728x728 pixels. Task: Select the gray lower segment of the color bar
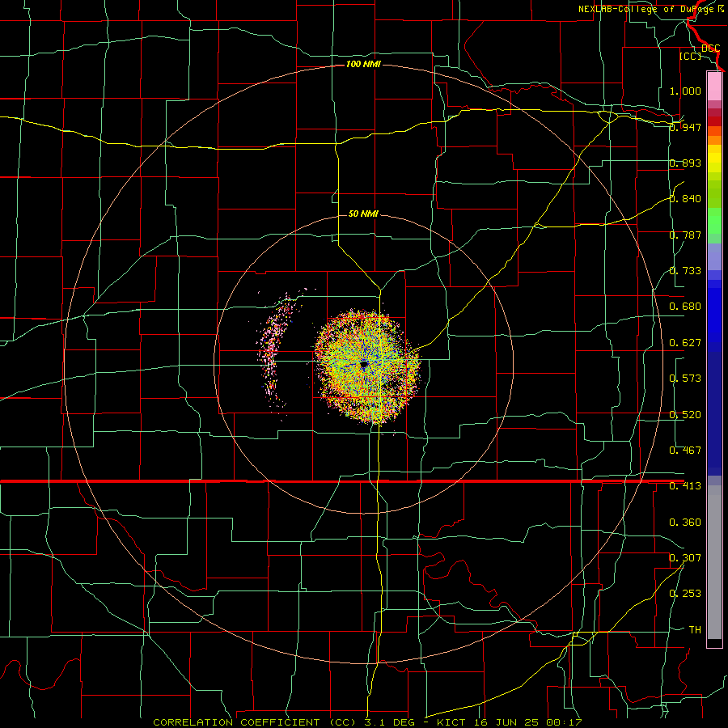click(714, 562)
